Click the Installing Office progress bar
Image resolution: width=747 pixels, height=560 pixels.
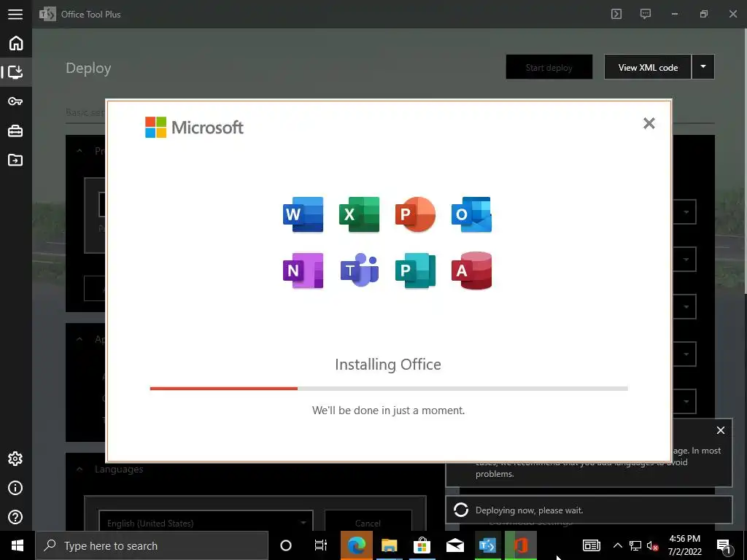(x=389, y=389)
